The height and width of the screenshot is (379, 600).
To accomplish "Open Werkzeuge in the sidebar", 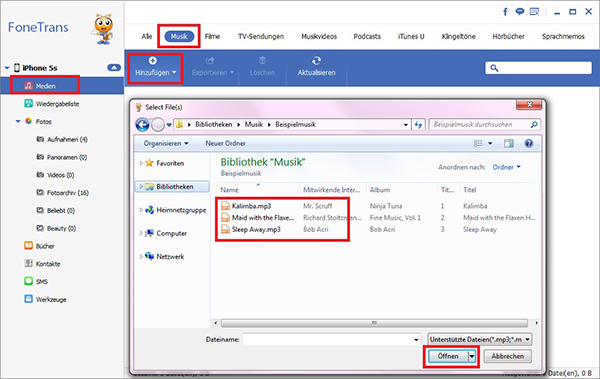I will click(x=51, y=299).
